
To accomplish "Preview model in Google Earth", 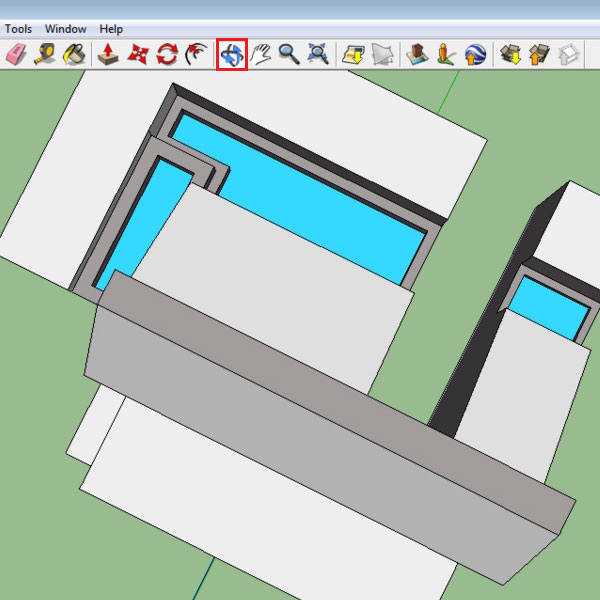I will point(475,54).
